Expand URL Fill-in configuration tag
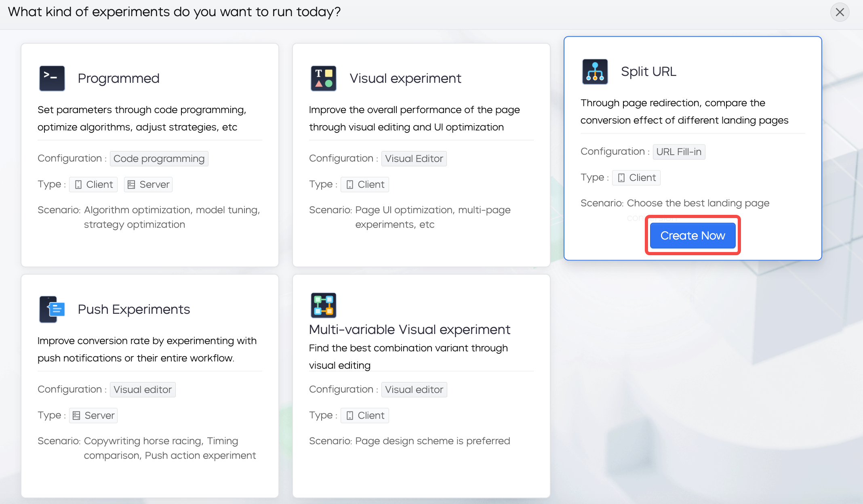 pos(679,151)
